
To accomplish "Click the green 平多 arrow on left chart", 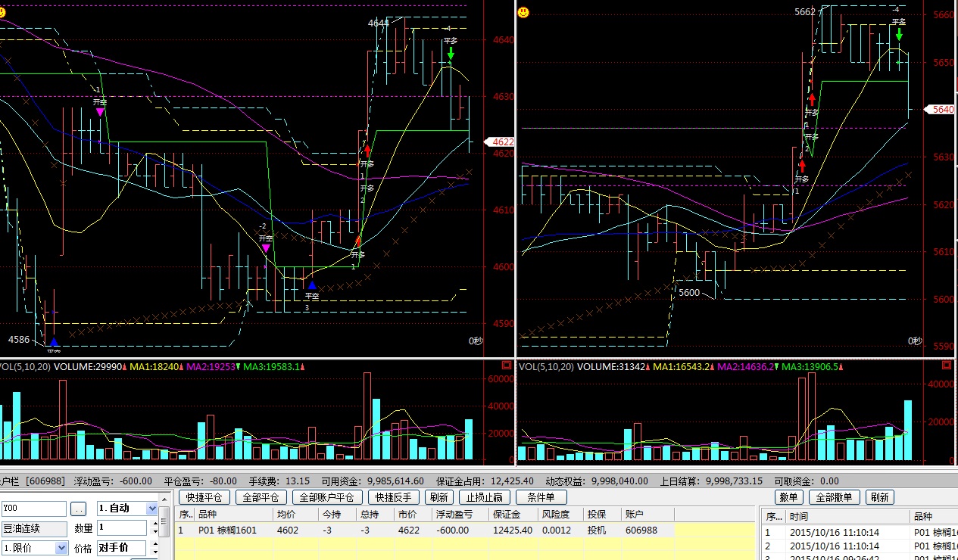I will click(x=451, y=53).
